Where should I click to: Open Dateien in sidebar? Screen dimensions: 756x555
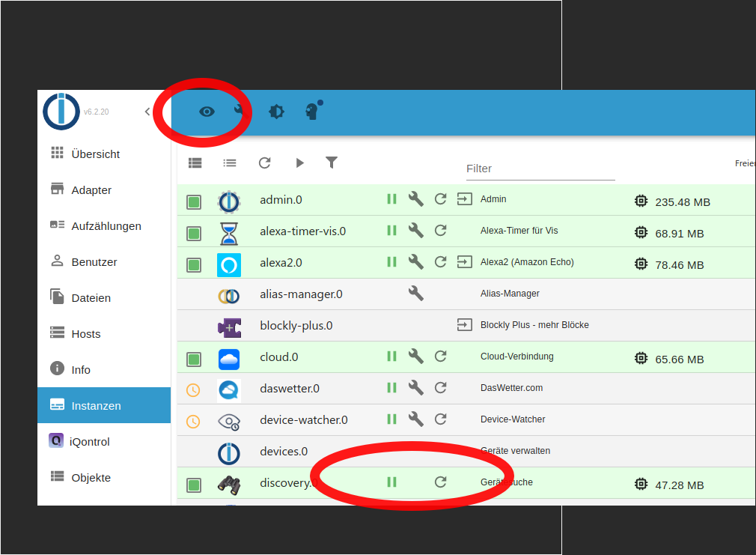(x=104, y=298)
